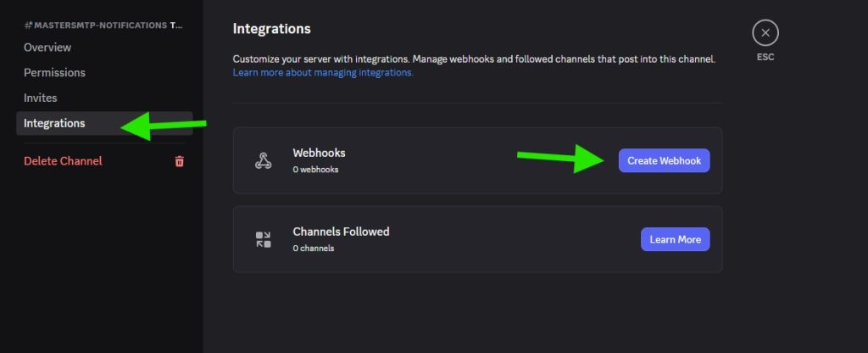The image size is (868, 353).
Task: Click the Channels Followed icon
Action: pos(264,239)
